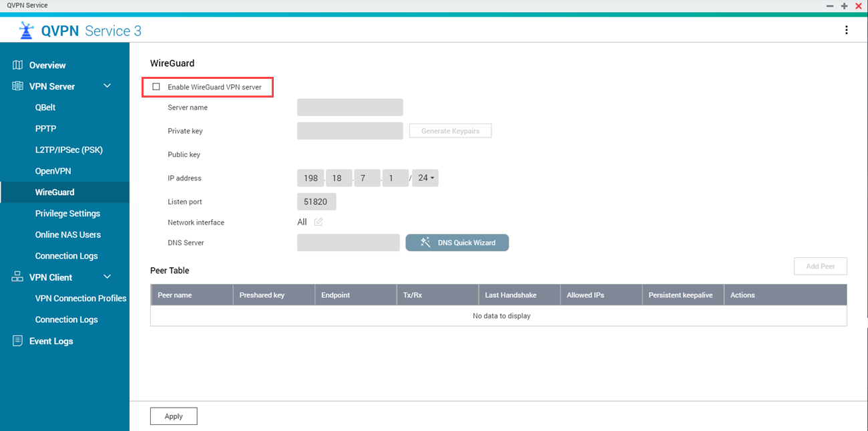Open Overview page
This screenshot has height=431, width=868.
(x=47, y=65)
